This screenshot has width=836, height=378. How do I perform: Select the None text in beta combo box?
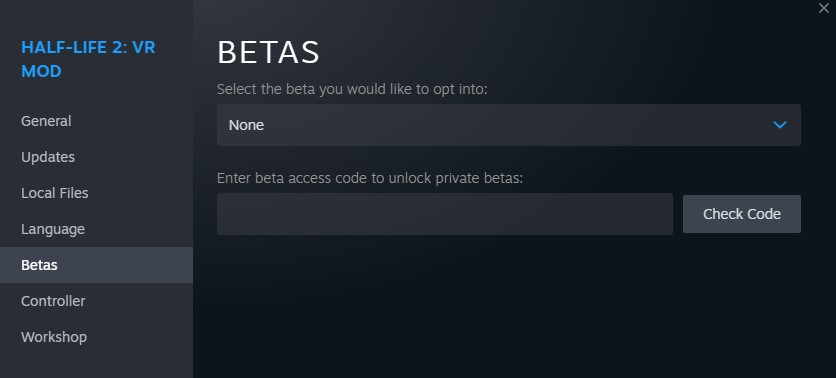(246, 125)
